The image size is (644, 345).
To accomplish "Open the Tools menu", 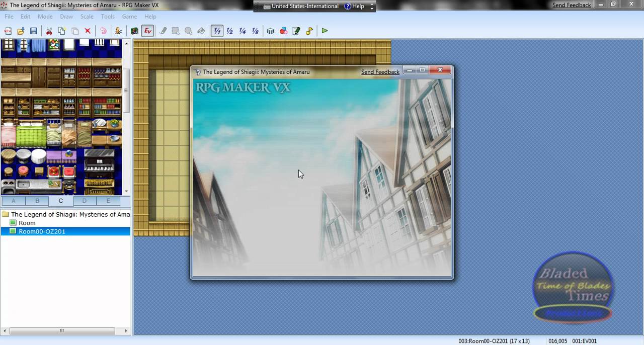I will tap(108, 17).
